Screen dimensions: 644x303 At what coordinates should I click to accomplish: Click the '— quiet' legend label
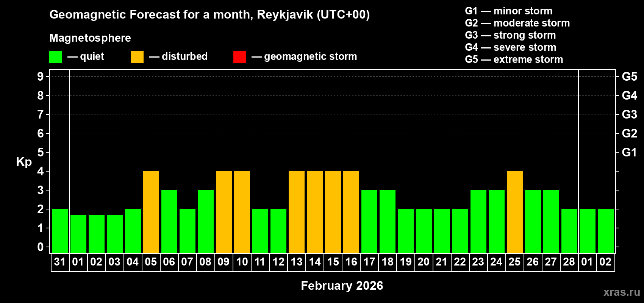pyautogui.click(x=86, y=57)
